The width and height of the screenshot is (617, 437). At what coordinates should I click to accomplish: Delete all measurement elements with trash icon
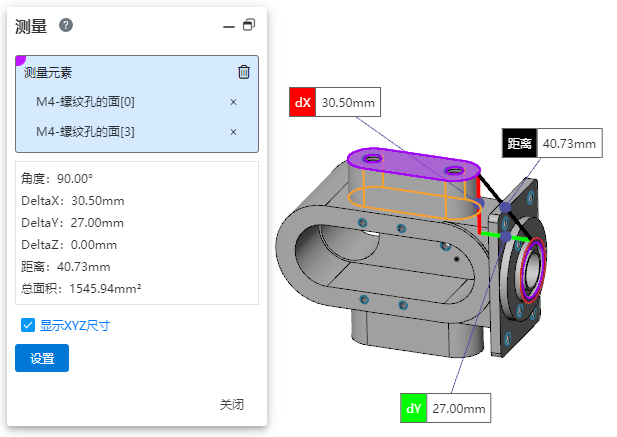(x=244, y=72)
